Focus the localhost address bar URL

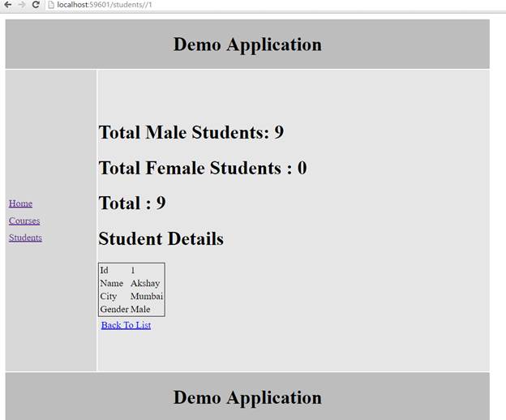(105, 5)
